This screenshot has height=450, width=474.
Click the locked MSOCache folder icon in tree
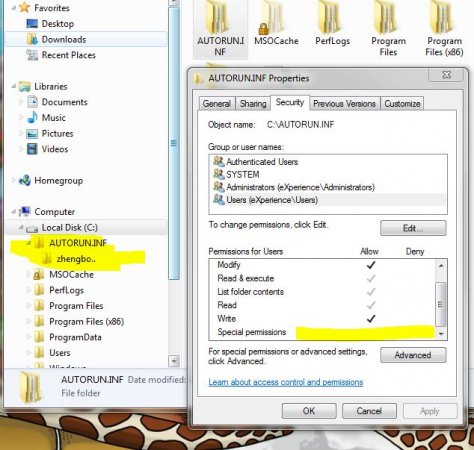(x=39, y=274)
